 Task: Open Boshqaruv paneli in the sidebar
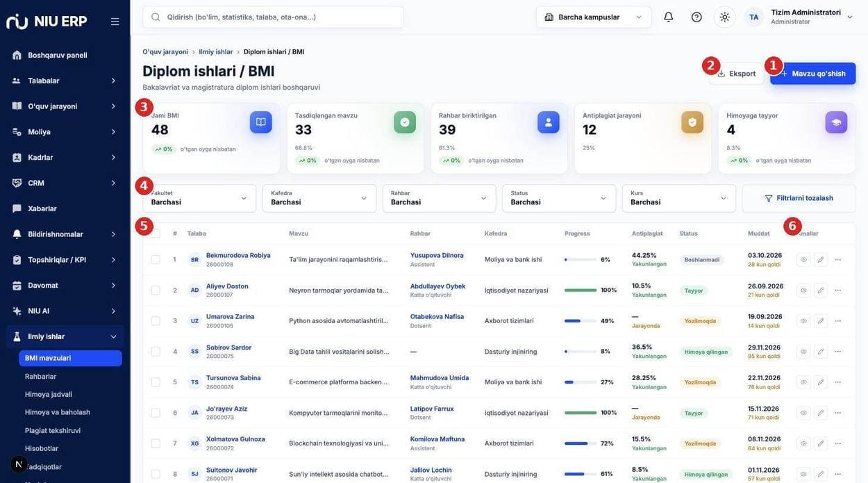pyautogui.click(x=65, y=55)
